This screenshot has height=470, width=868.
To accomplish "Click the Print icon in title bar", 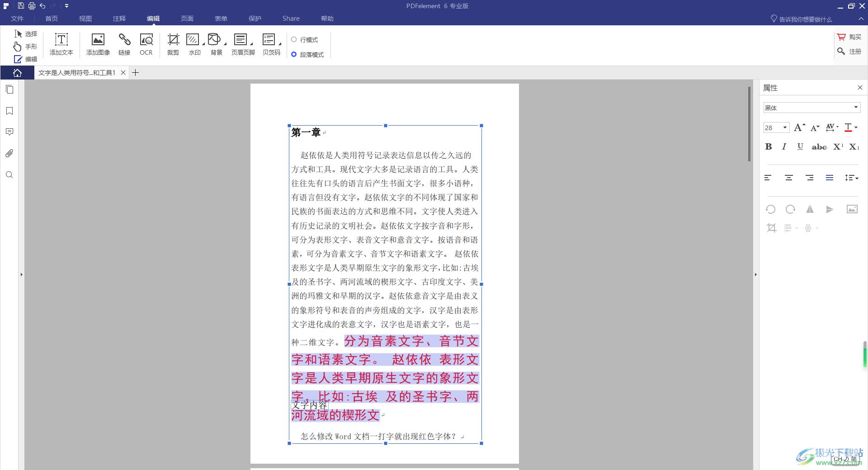I will (32, 6).
